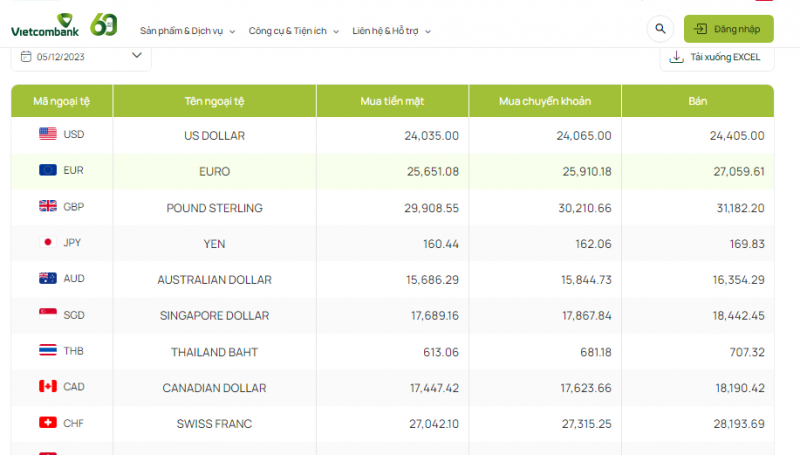The height and width of the screenshot is (455, 800).
Task: Click the Japan flag icon
Action: coord(48,242)
